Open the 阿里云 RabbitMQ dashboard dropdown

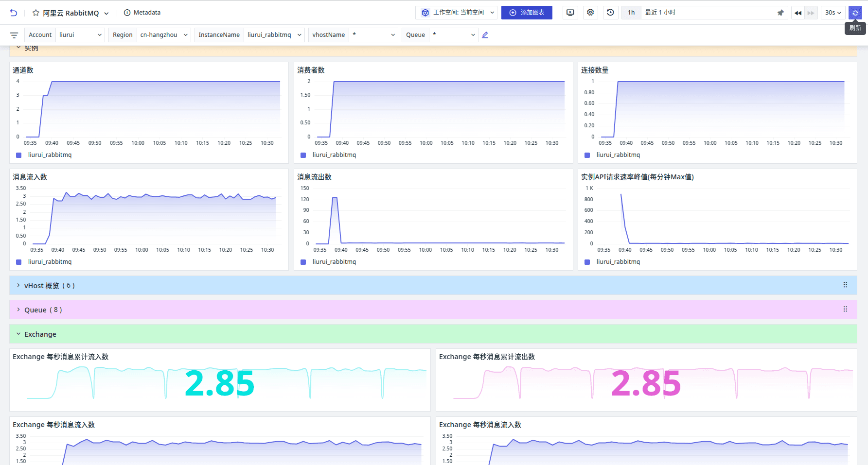pyautogui.click(x=106, y=14)
